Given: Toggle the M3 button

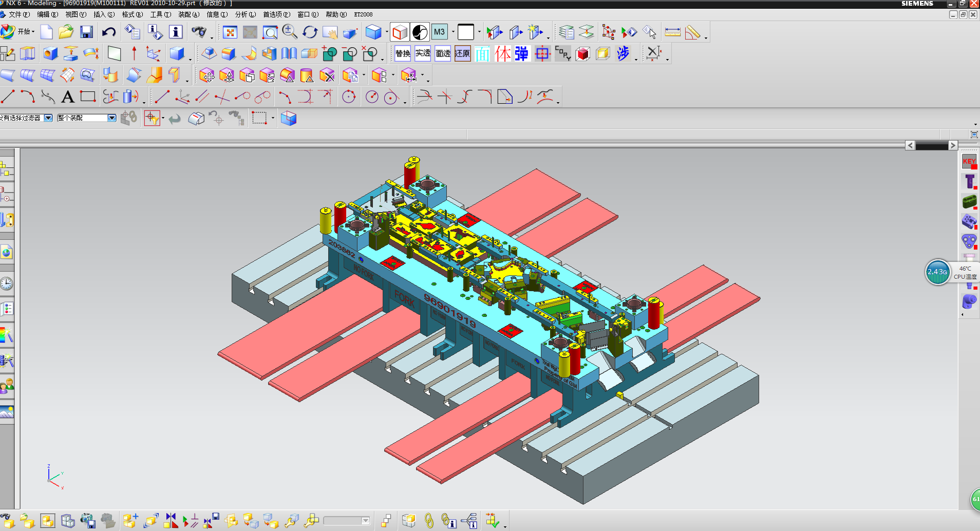Looking at the screenshot, I should point(439,32).
